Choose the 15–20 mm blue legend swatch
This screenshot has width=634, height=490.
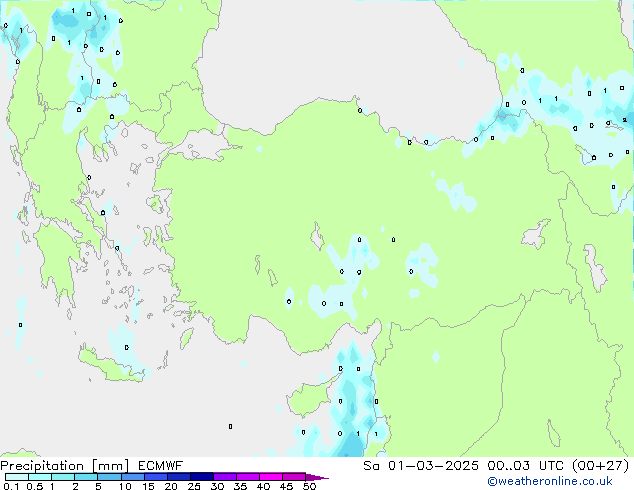(x=156, y=477)
